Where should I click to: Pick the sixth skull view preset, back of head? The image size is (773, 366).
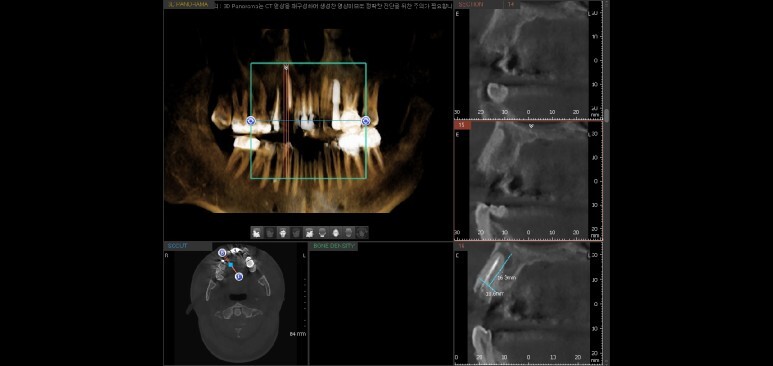322,233
